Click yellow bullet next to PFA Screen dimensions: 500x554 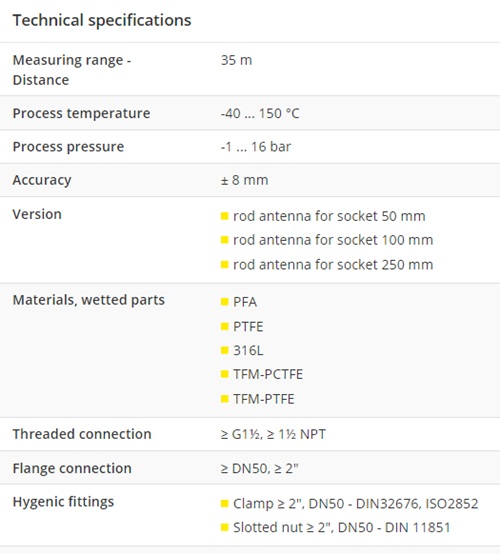click(x=224, y=301)
